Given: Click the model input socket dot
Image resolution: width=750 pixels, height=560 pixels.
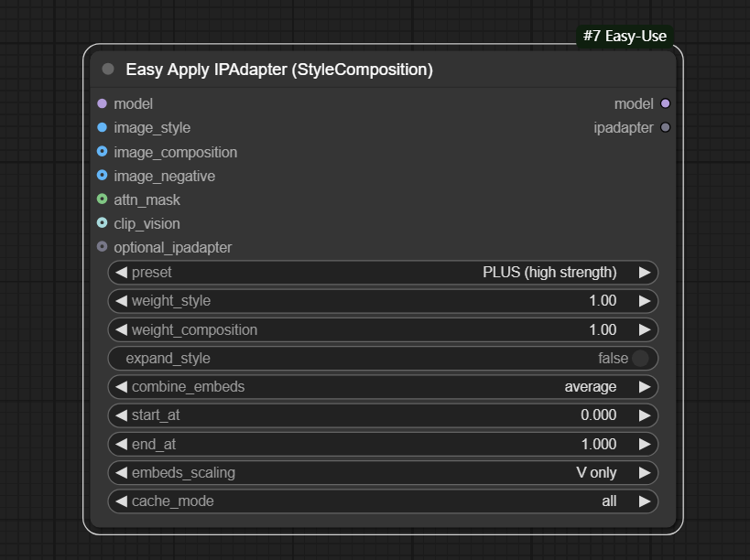Looking at the screenshot, I should [102, 104].
